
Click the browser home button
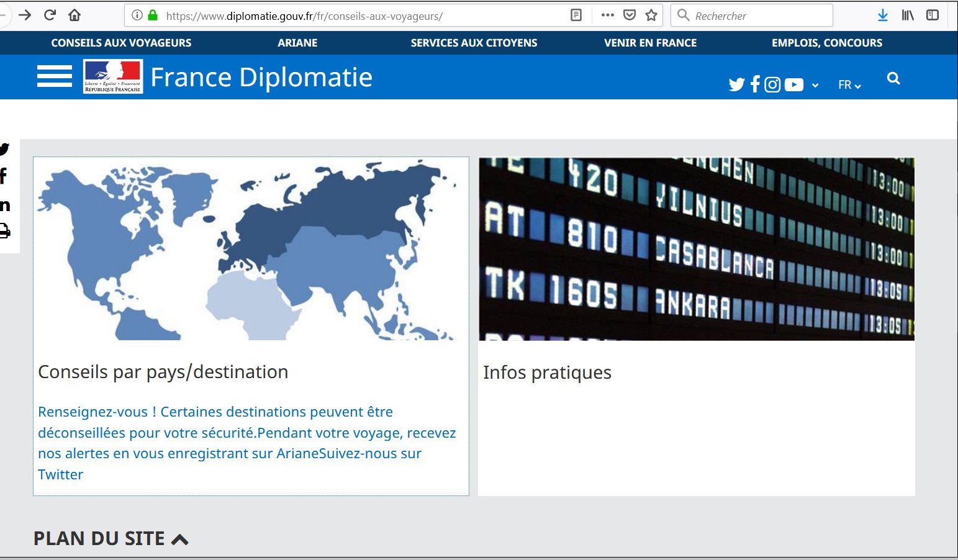coord(75,16)
